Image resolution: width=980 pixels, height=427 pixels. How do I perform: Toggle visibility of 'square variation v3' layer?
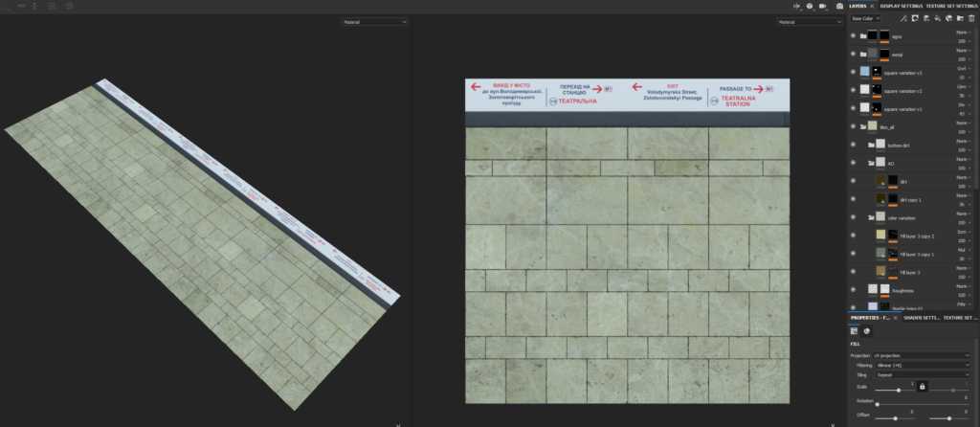[853, 72]
